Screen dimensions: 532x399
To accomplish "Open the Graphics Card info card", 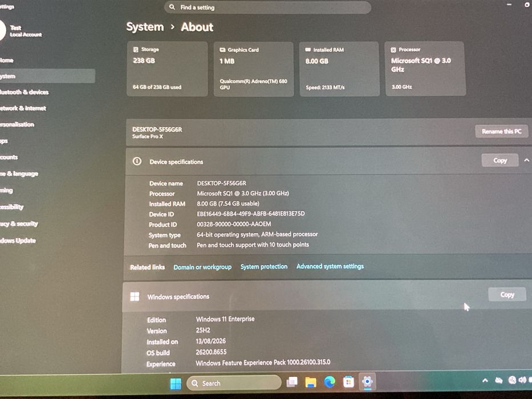I will click(x=253, y=69).
